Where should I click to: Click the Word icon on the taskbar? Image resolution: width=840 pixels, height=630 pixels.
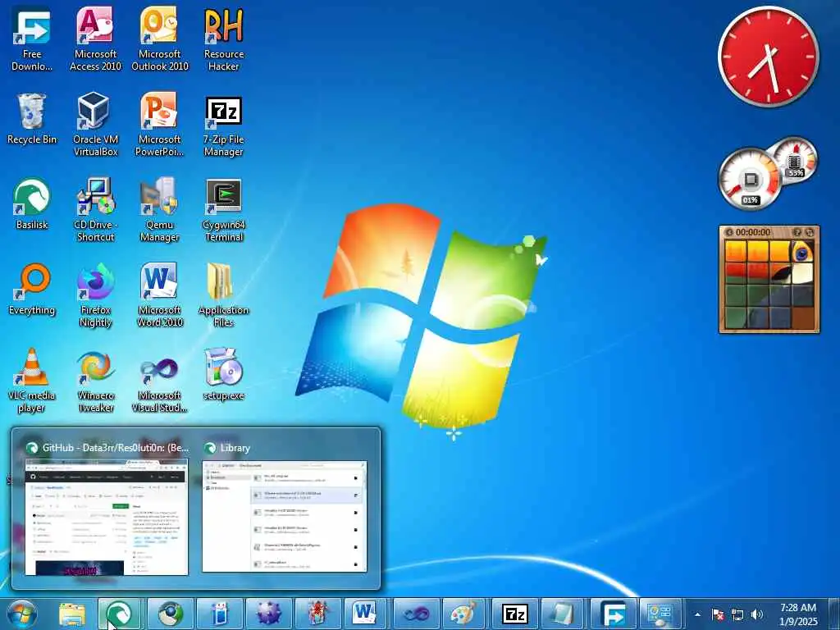point(364,614)
